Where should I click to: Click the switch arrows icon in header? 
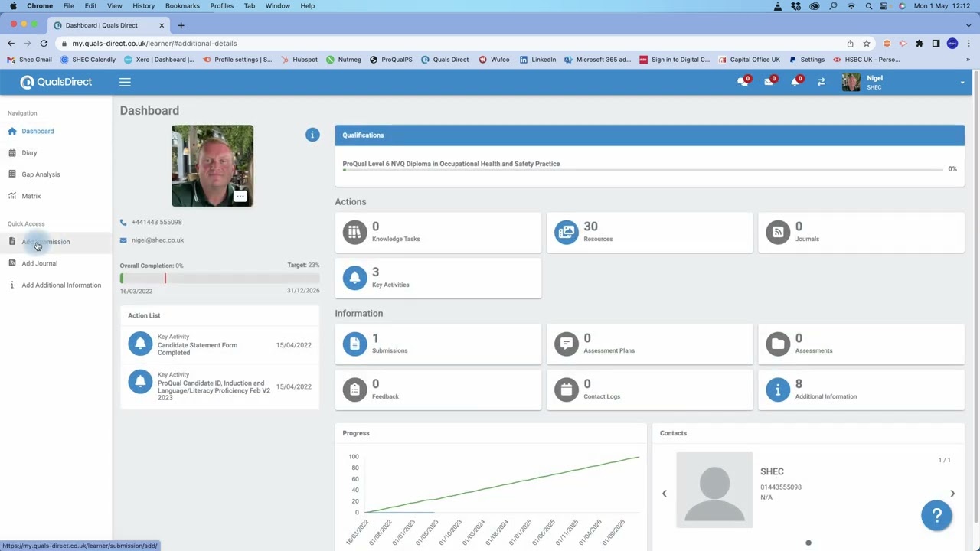point(821,82)
